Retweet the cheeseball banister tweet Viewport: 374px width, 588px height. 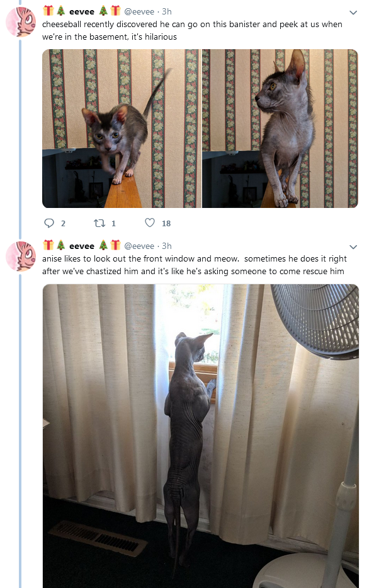pos(99,223)
